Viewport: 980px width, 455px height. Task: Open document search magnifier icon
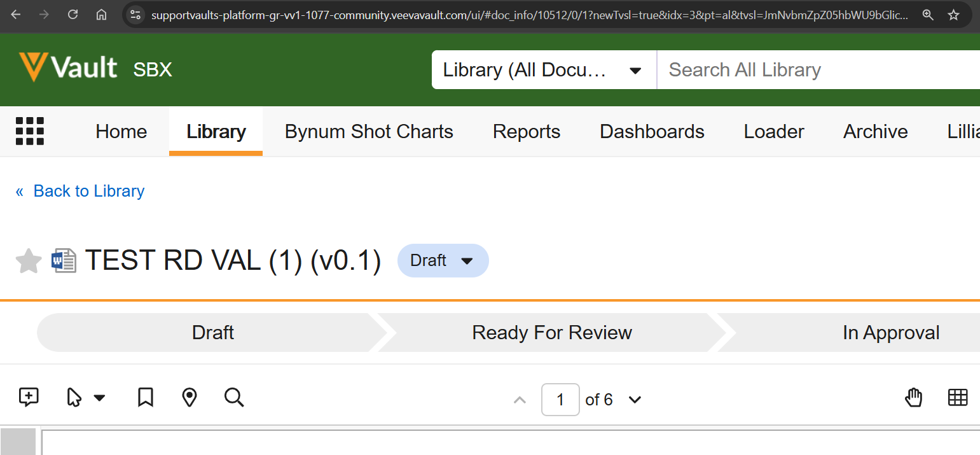[x=234, y=398]
